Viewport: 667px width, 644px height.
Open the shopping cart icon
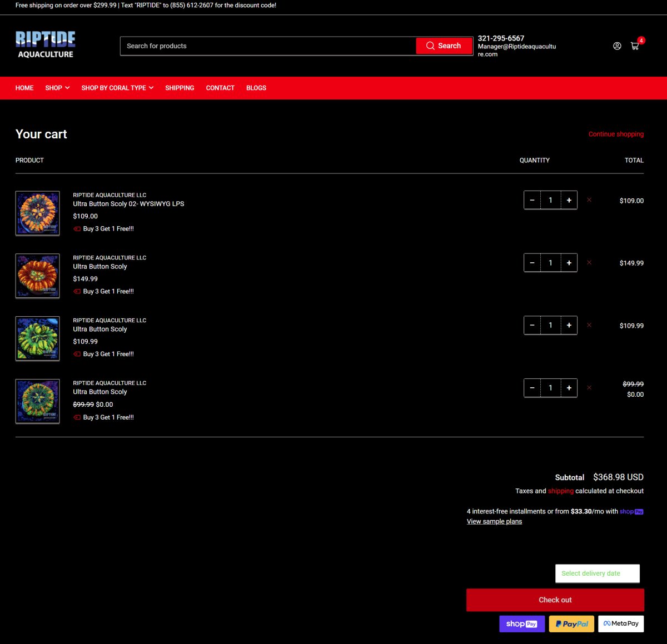[x=635, y=46]
